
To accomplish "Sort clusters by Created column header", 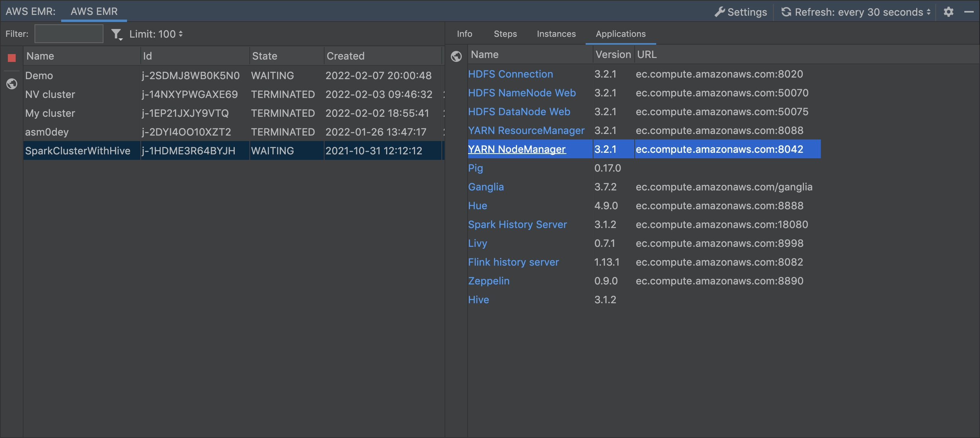I will [383, 56].
